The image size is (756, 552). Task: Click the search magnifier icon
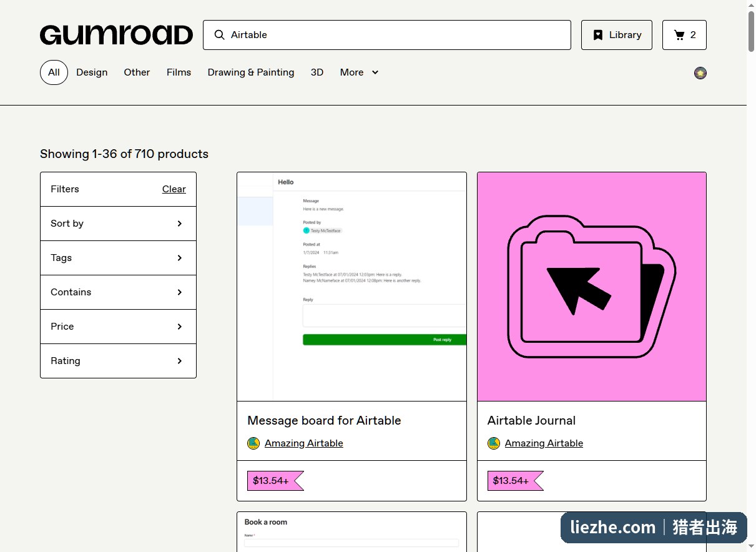(220, 35)
